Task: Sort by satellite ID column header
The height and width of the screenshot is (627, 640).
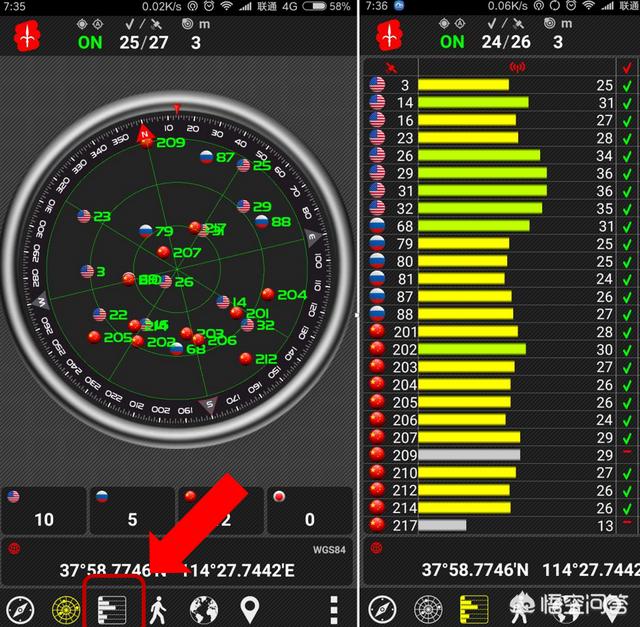Action: [x=391, y=67]
